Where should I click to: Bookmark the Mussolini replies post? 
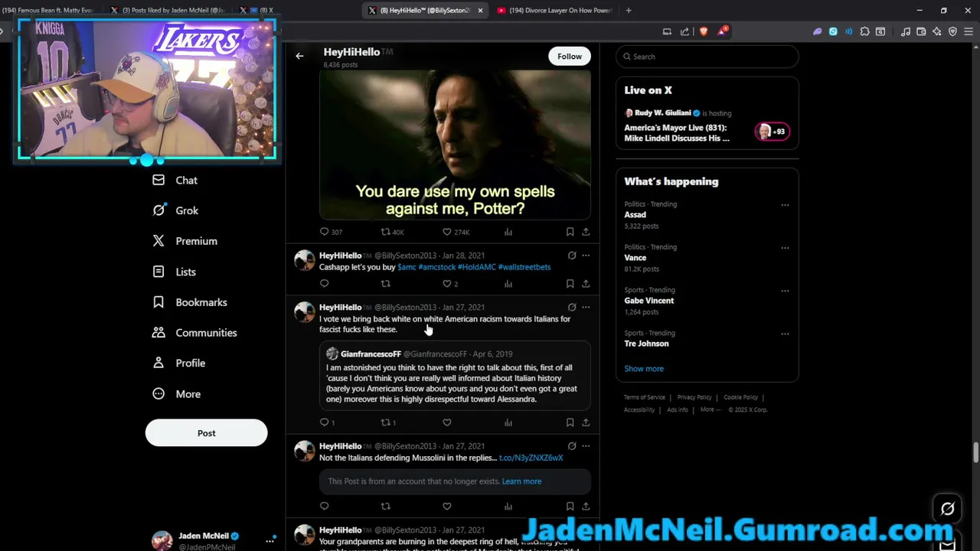pos(570,506)
